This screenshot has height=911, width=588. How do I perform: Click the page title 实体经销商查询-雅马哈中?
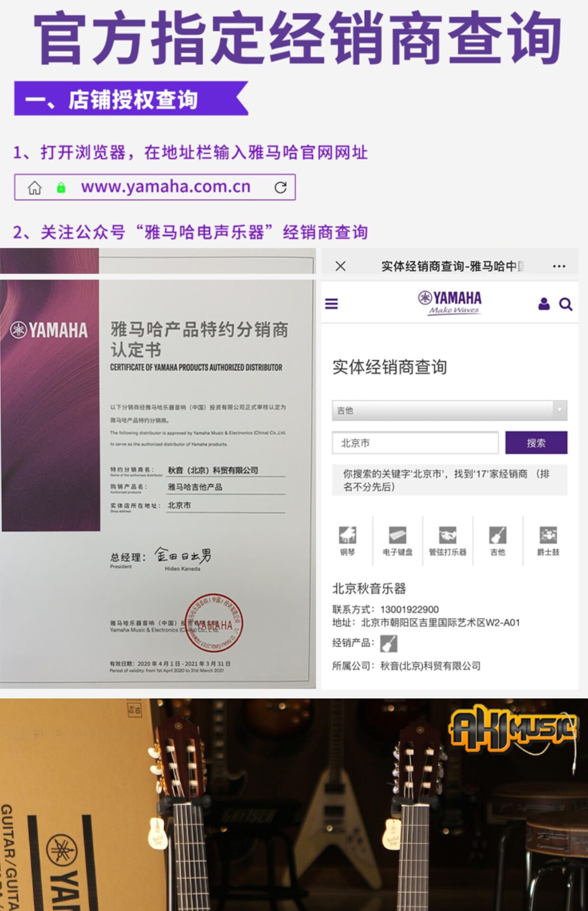(x=452, y=266)
